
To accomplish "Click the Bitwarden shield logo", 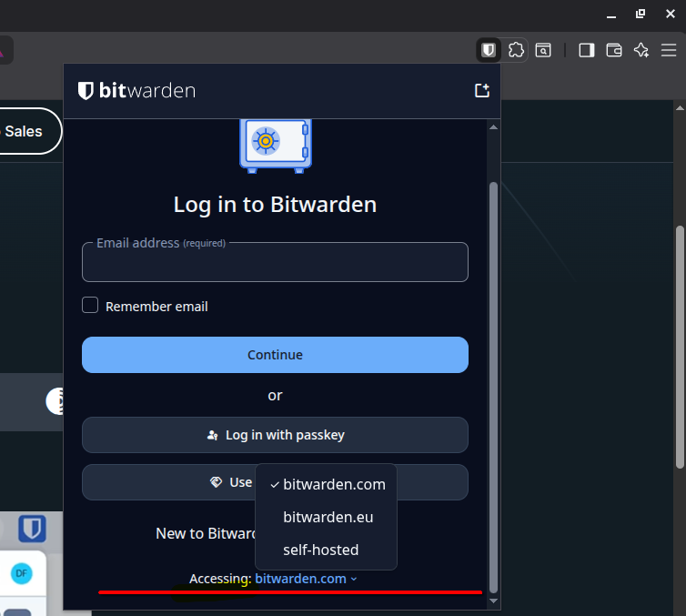I will coord(86,91).
